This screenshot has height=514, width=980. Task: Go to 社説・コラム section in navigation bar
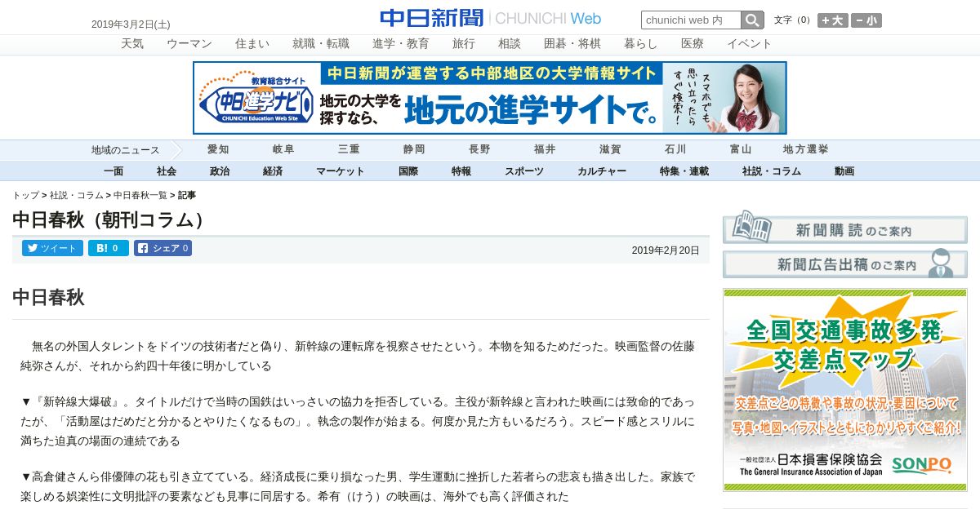coord(772,171)
